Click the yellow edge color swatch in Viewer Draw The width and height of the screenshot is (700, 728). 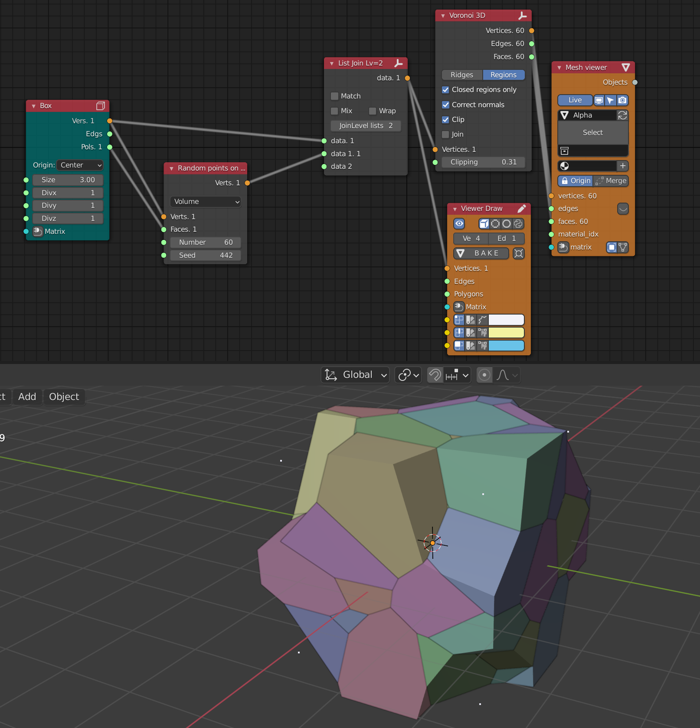505,332
